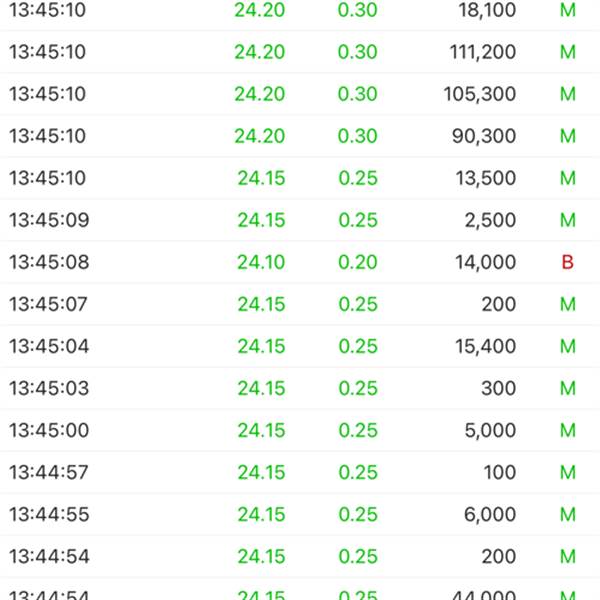The width and height of the screenshot is (600, 600).
Task: Tap the 13:45:07 trade row
Action: [x=300, y=304]
